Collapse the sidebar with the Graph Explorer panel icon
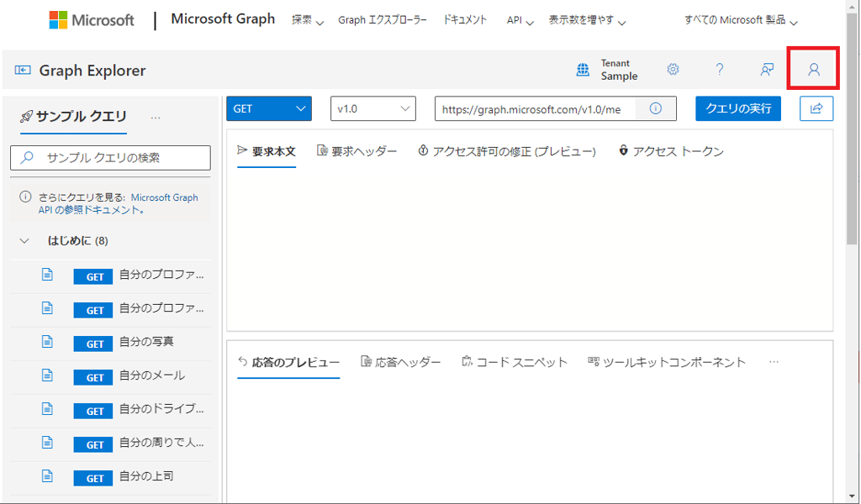This screenshot has height=504, width=861. tap(23, 71)
